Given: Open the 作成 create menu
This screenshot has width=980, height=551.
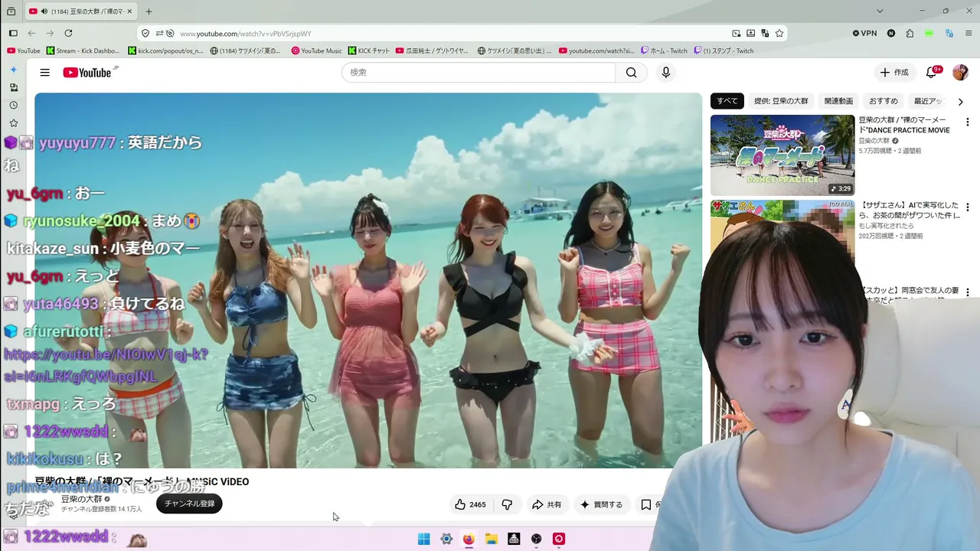Looking at the screenshot, I should [894, 73].
